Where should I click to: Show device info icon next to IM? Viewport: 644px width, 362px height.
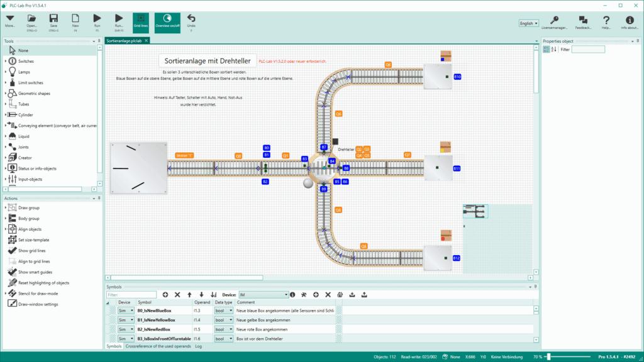292,295
